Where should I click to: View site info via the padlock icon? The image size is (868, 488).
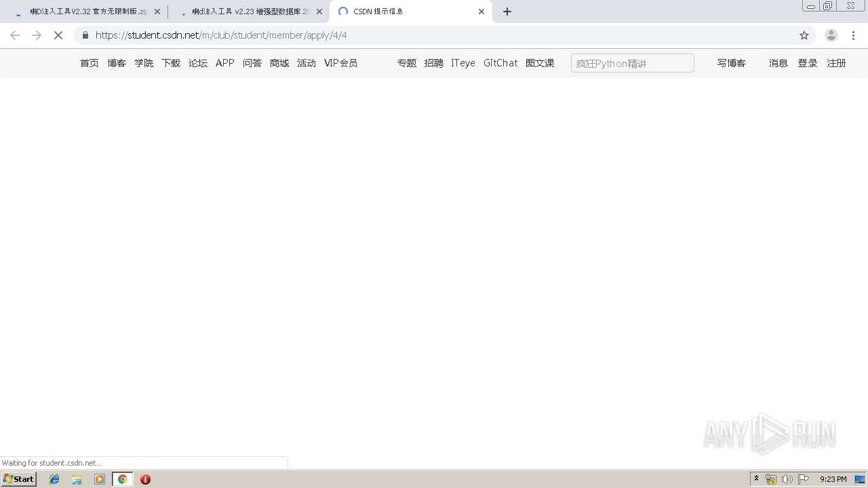tap(85, 35)
